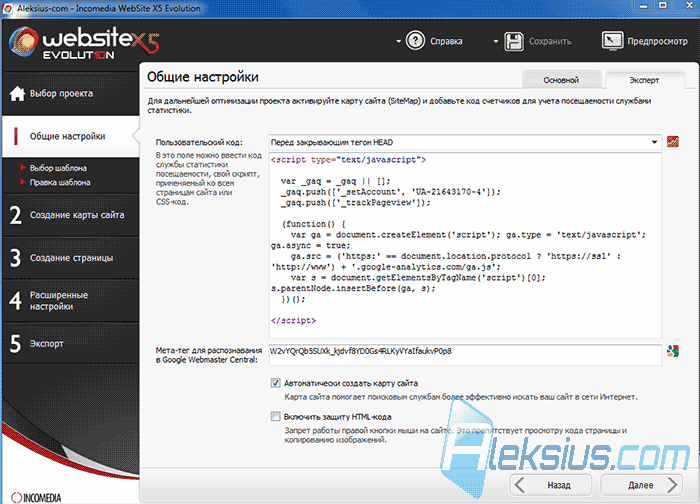
Task: Open Предпросмотр preview monitor icon
Action: click(612, 41)
